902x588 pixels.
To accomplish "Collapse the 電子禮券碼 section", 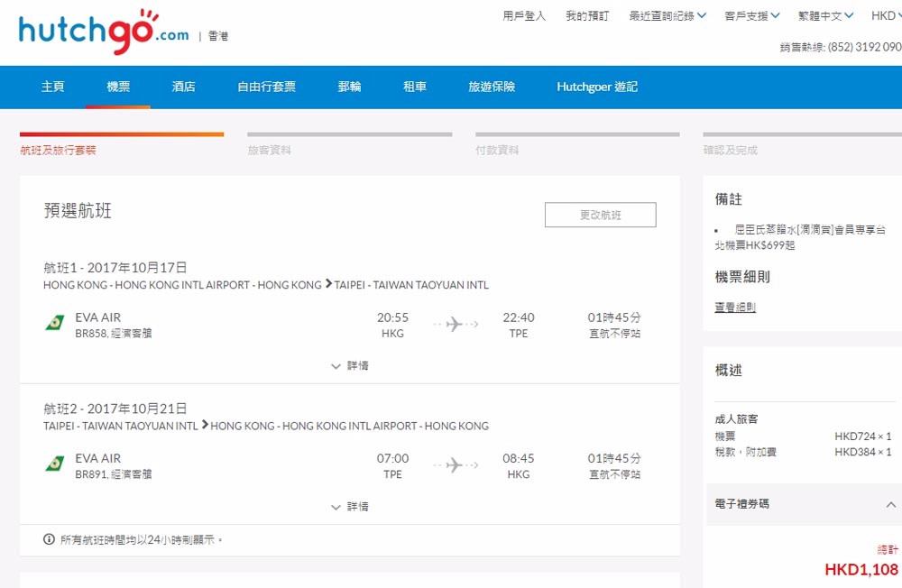I will pos(890,504).
